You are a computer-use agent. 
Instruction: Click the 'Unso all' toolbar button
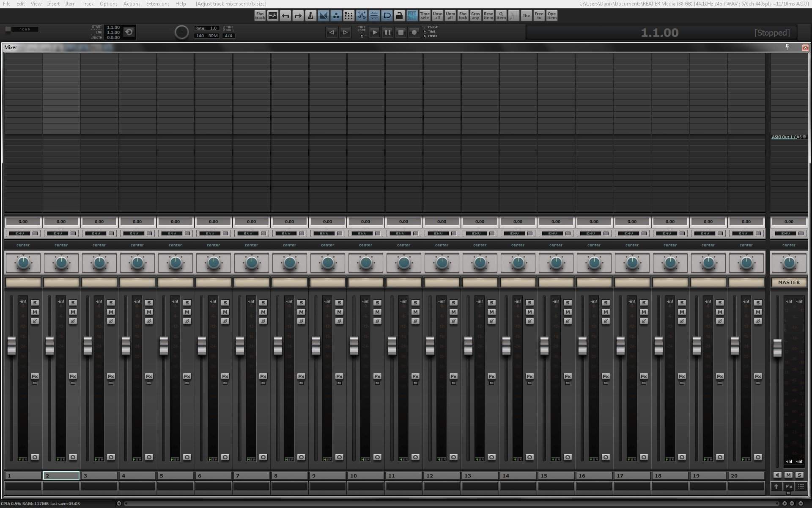[x=437, y=16]
